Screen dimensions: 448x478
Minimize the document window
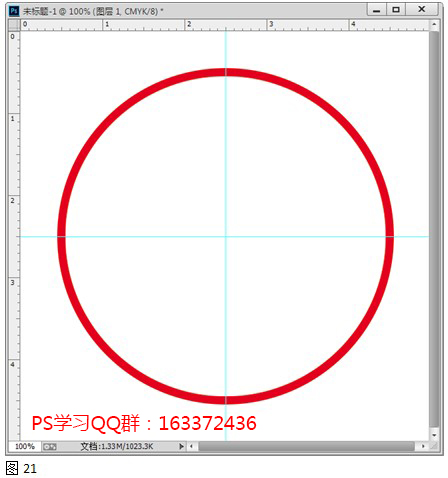click(376, 10)
